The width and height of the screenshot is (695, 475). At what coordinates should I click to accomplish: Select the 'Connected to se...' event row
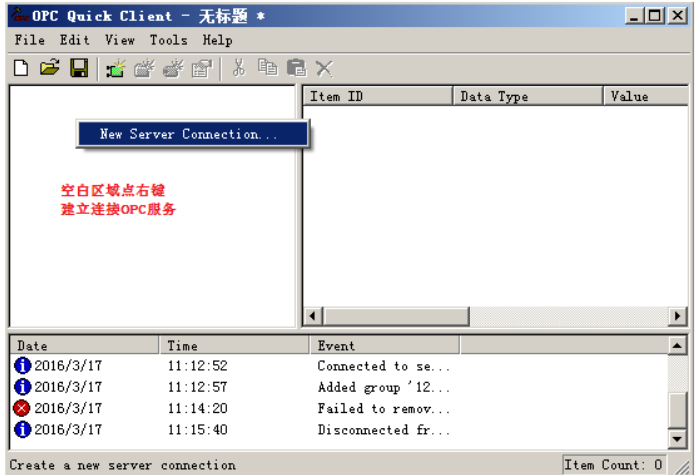point(339,366)
